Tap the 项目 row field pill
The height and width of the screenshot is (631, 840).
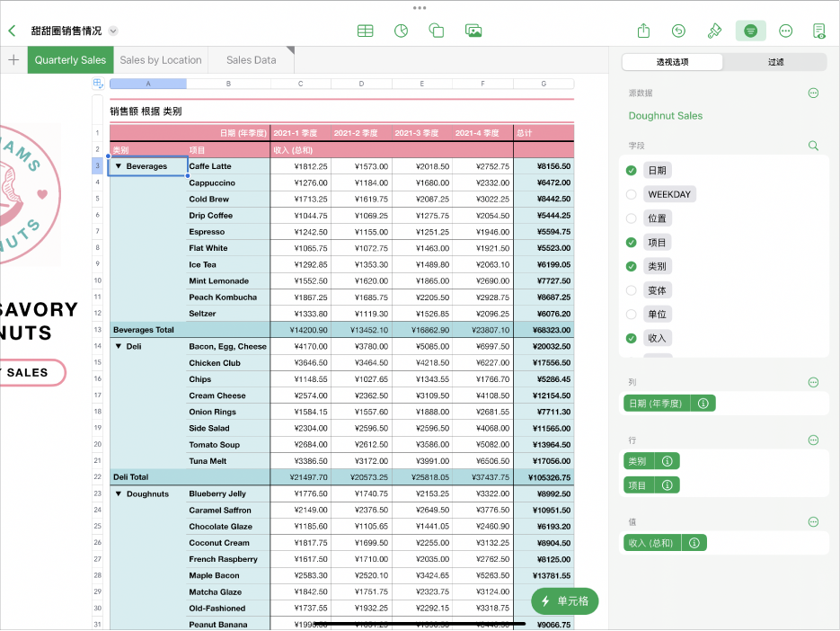pos(638,485)
